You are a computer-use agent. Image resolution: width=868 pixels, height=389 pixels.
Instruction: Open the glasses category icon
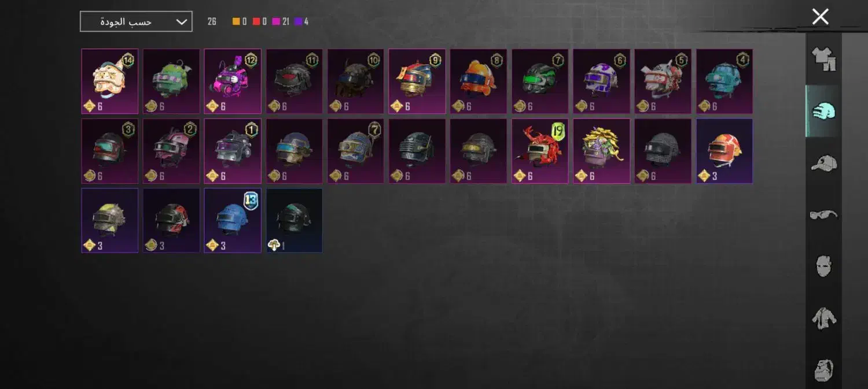(823, 215)
